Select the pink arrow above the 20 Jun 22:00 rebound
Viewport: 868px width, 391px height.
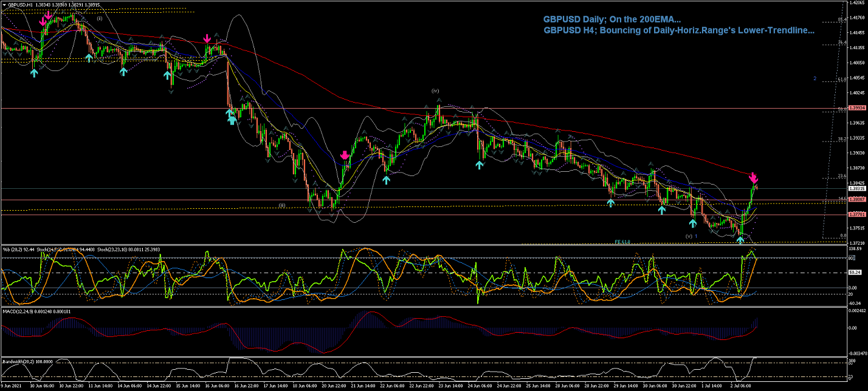pyautogui.click(x=345, y=155)
